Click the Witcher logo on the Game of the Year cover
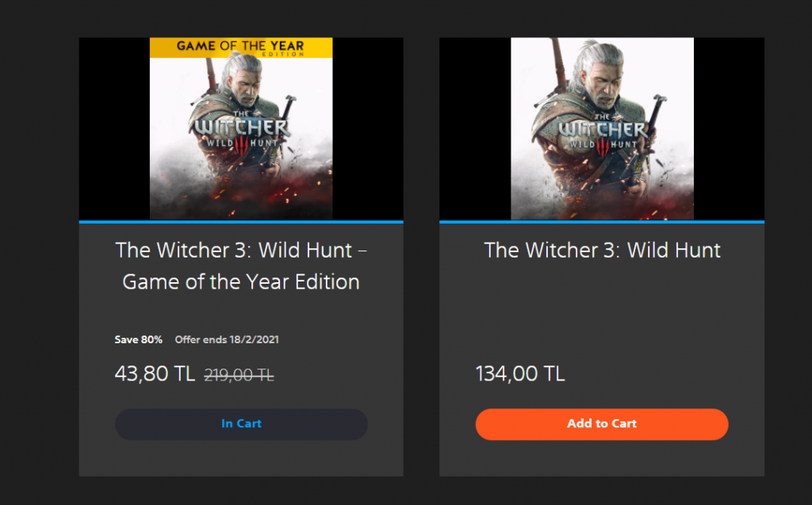 (241, 129)
